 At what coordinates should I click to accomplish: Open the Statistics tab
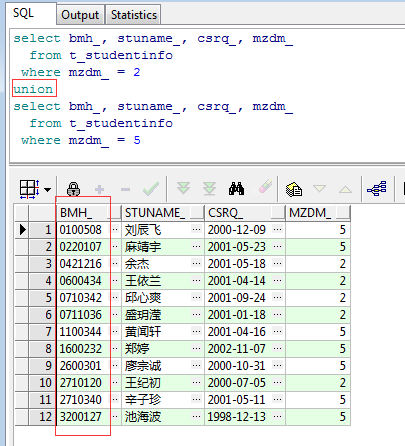[133, 15]
